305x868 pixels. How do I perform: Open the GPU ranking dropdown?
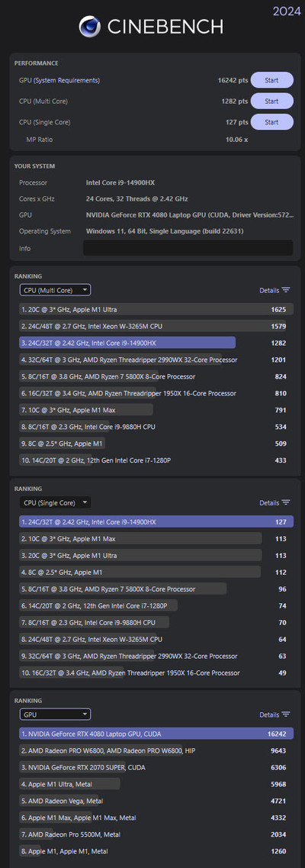tap(55, 715)
